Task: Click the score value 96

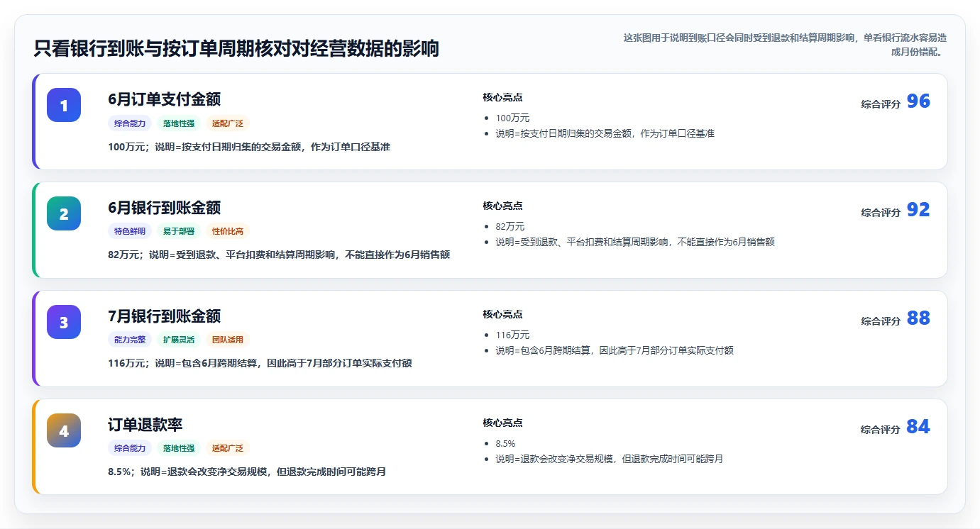Action: tap(918, 101)
